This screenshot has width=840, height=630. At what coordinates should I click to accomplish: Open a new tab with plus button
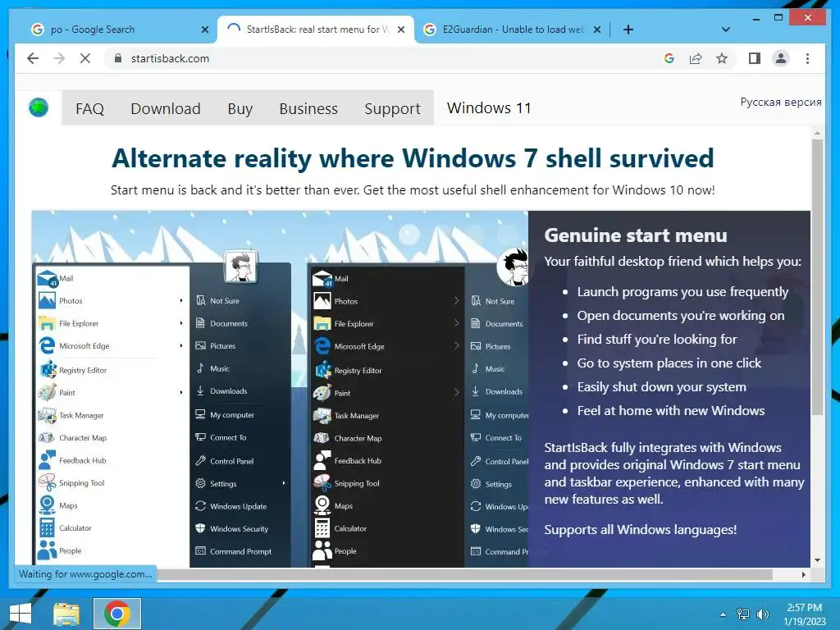click(x=628, y=30)
